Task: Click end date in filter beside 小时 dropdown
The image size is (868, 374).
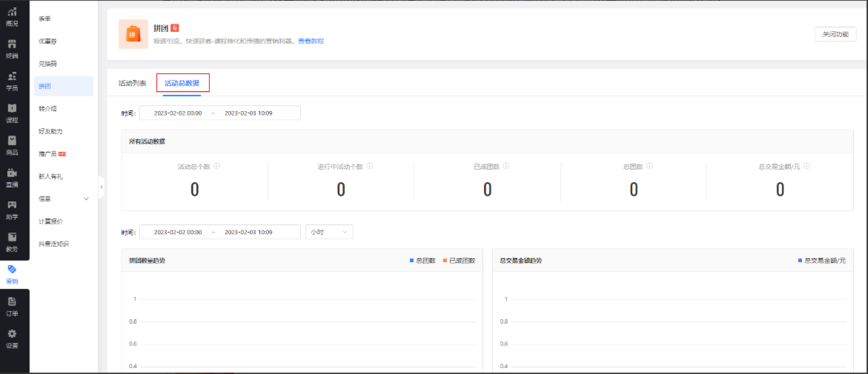Action: [248, 232]
